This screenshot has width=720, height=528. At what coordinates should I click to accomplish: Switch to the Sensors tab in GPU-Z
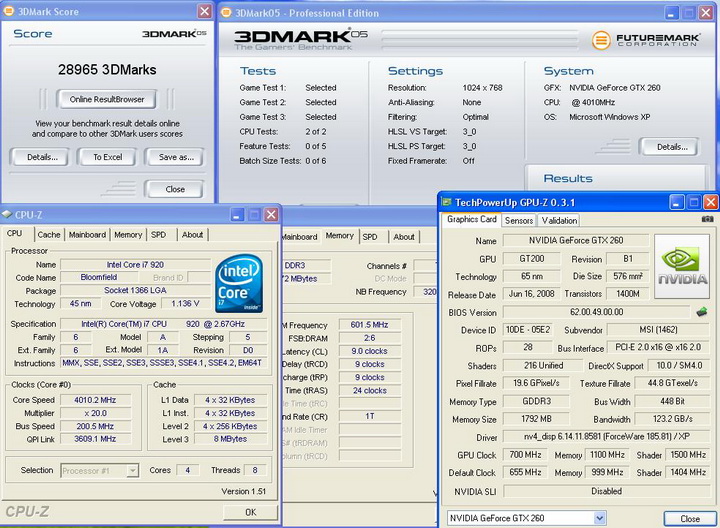(518, 220)
